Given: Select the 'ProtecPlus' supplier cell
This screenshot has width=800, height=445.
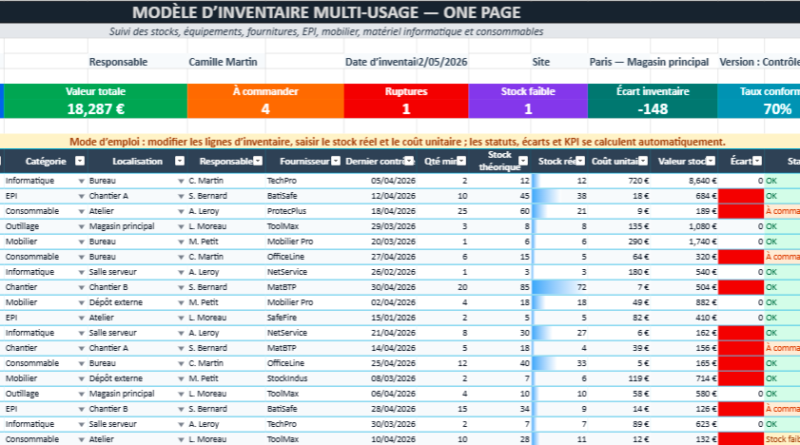Looking at the screenshot, I should [305, 211].
